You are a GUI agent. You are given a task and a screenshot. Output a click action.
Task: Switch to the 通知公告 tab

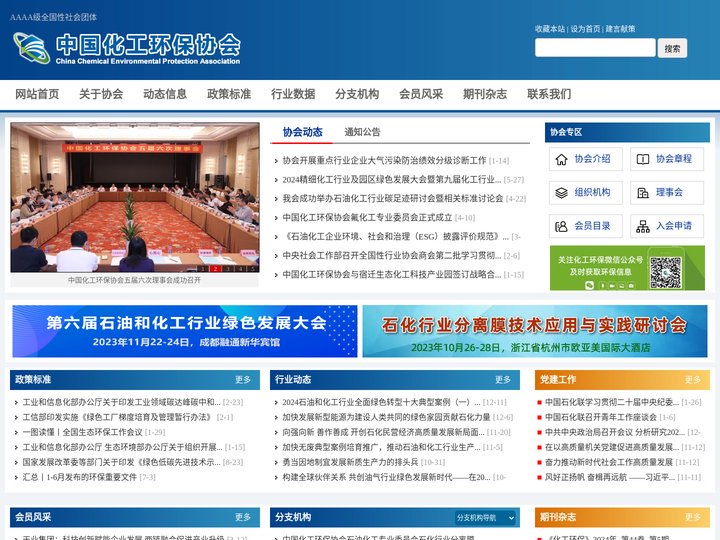(362, 132)
